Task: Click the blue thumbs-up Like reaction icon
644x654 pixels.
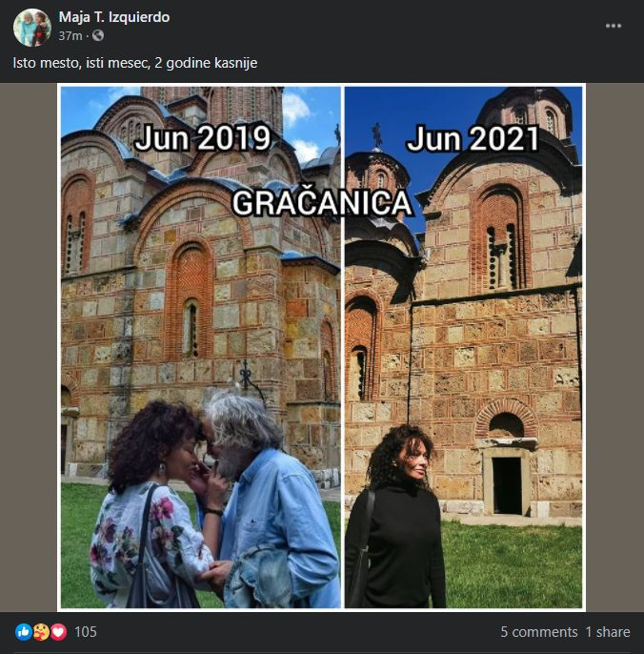Action: pyautogui.click(x=24, y=632)
